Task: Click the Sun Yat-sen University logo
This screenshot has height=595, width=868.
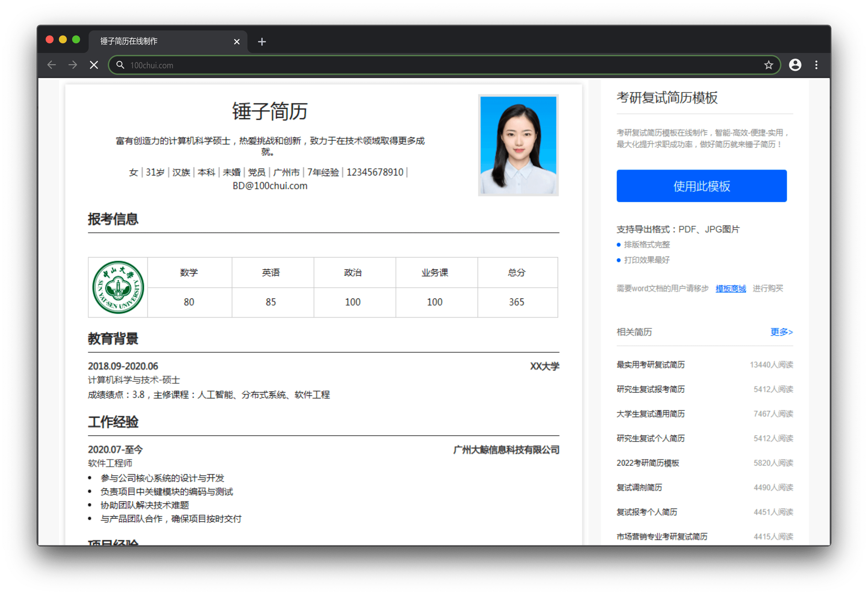Action: click(x=118, y=287)
